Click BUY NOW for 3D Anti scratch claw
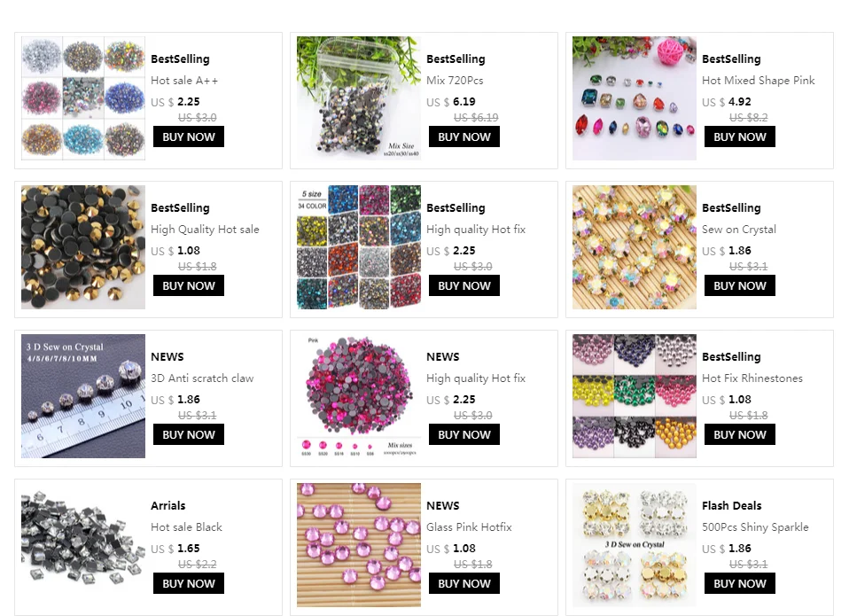Screen dimensions: 849x616 189,434
